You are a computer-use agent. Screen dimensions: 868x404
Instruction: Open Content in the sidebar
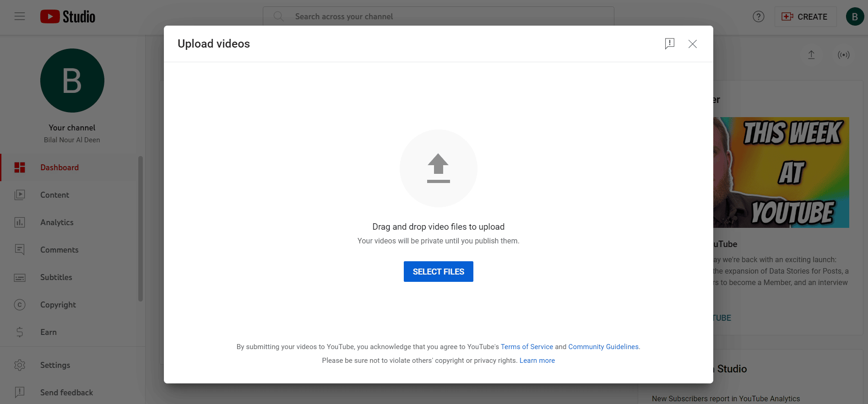69,195
